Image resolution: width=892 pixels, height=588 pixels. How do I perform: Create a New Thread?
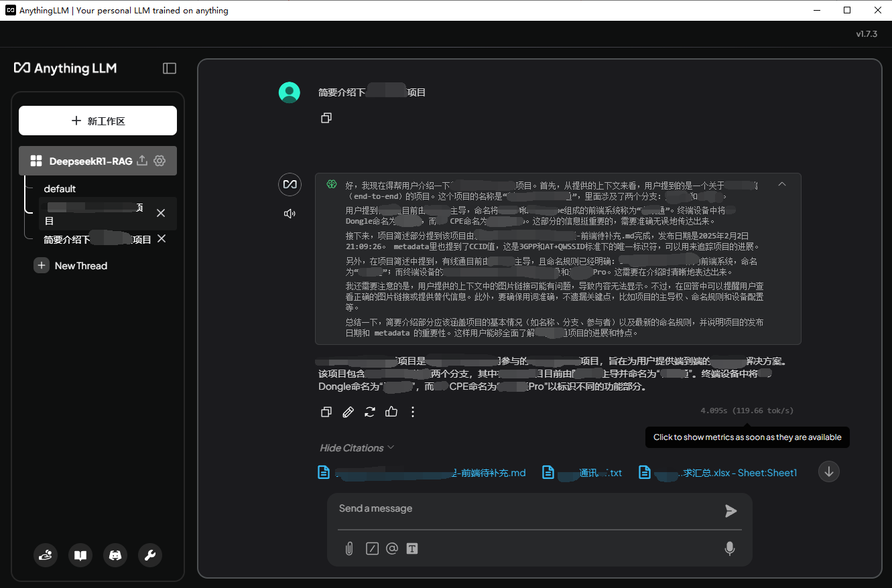click(x=70, y=266)
